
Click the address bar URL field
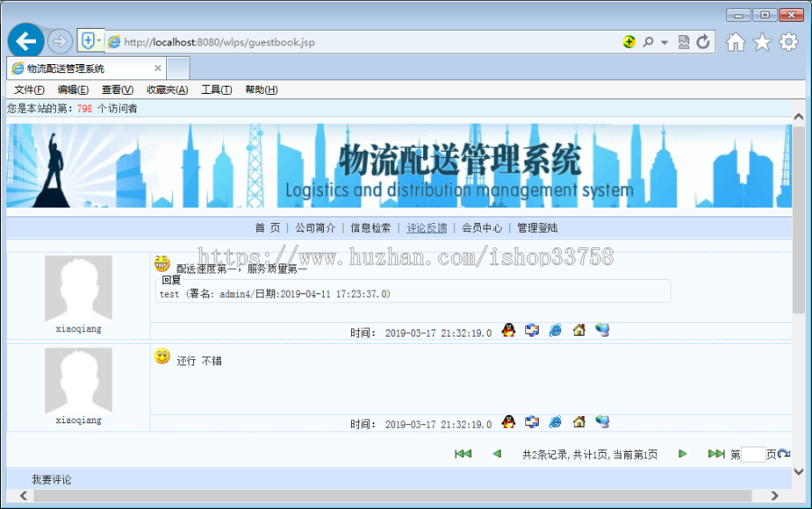[363, 42]
